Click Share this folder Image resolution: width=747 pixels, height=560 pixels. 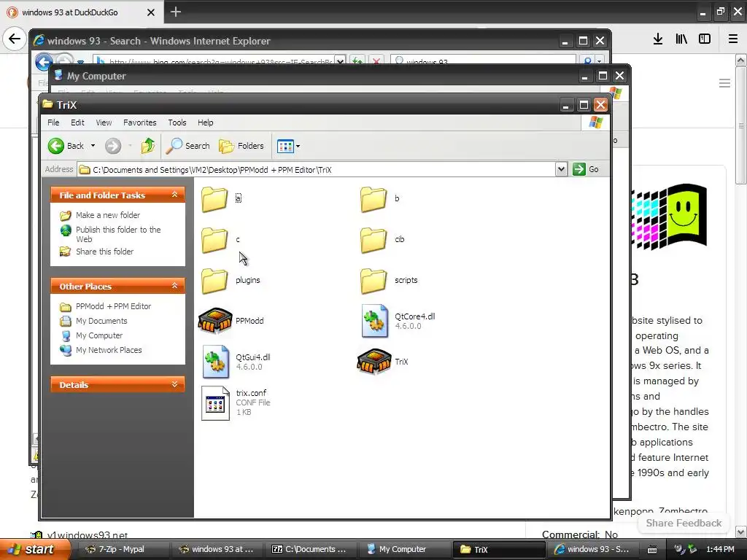point(104,252)
